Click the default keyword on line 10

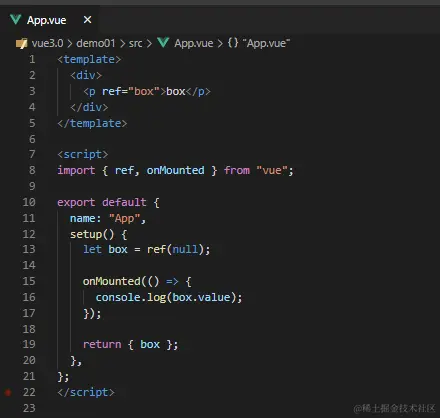(124, 202)
